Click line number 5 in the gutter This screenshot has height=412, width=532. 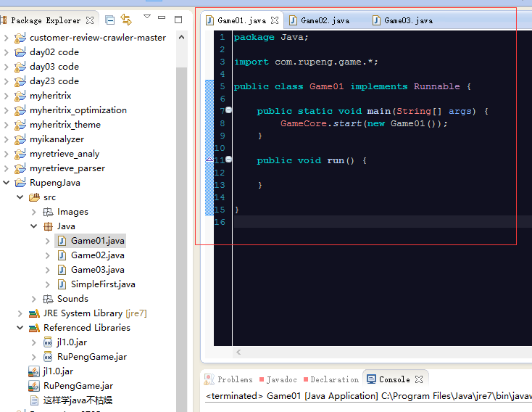pyautogui.click(x=223, y=86)
